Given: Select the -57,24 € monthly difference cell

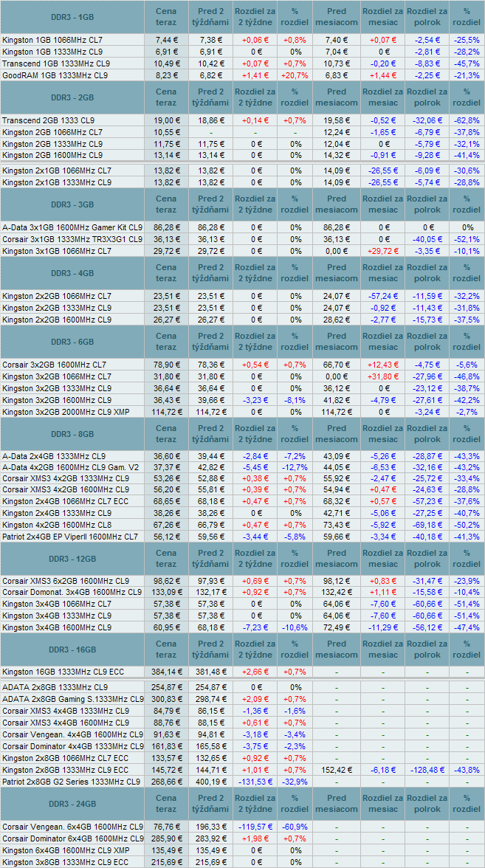Looking at the screenshot, I should click(x=383, y=296).
